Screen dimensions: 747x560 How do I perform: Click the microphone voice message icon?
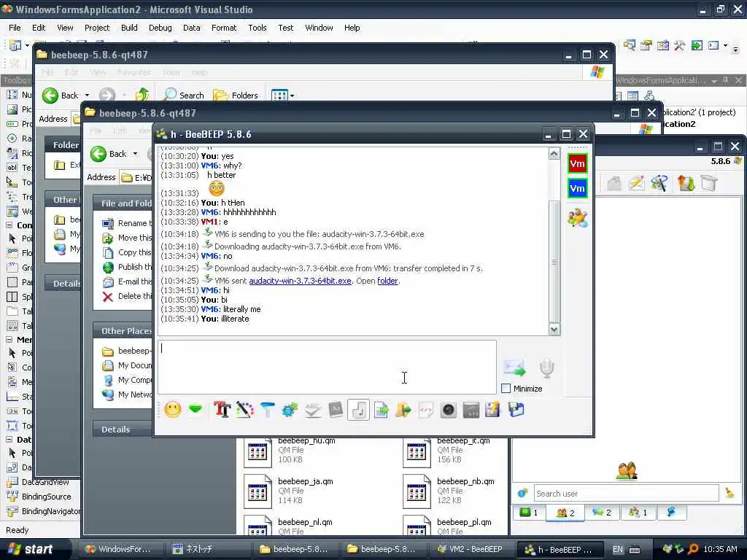coord(547,368)
